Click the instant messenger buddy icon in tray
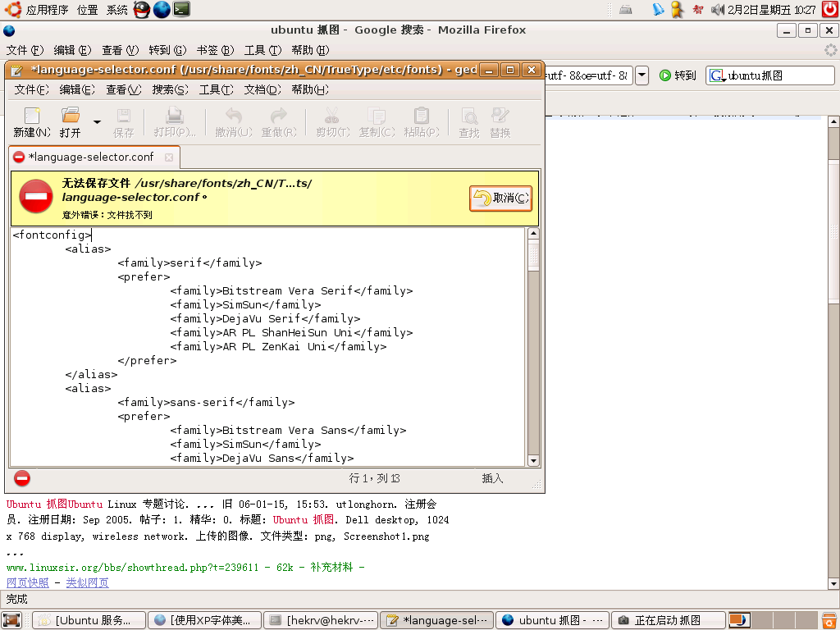 [x=677, y=10]
